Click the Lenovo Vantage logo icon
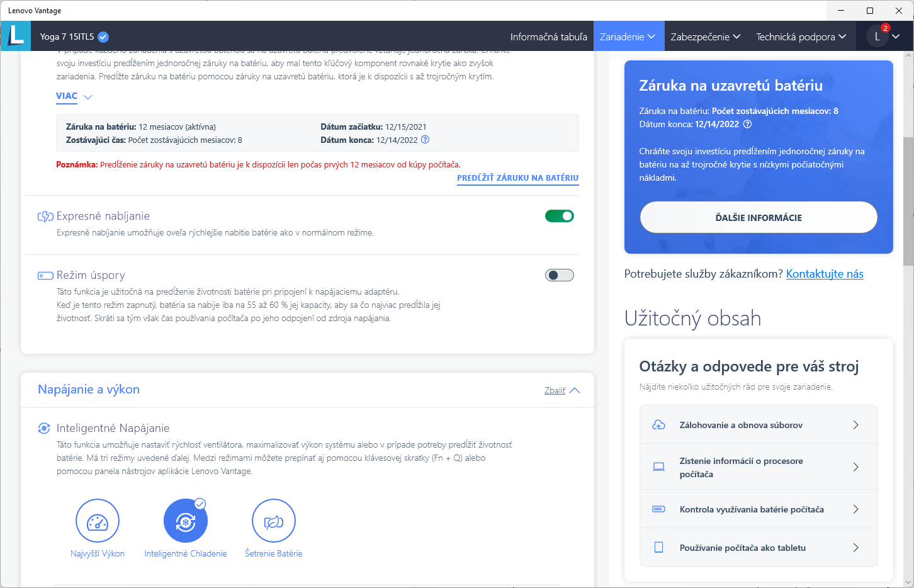Screen dimensions: 914x588 point(16,36)
